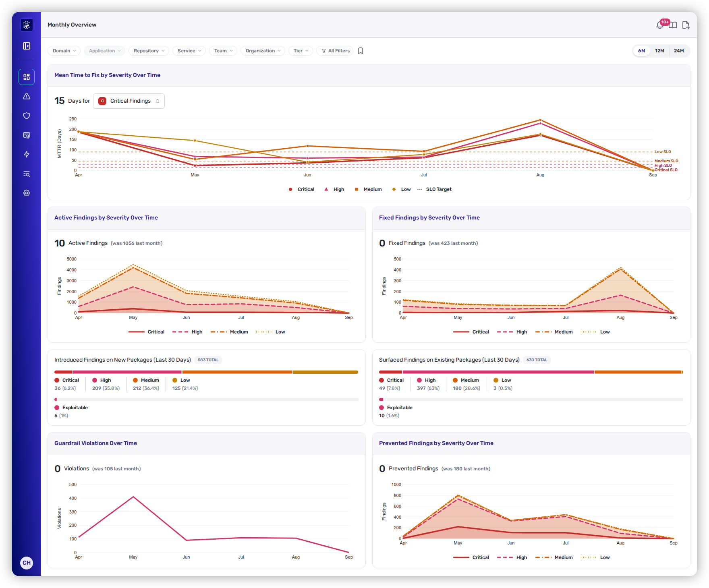Toggle the sidebar panel collapse icon
Screen dimensions: 709x588
click(x=27, y=46)
